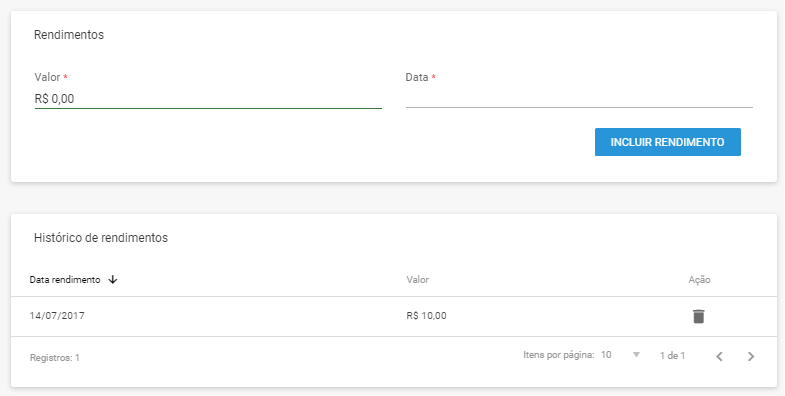This screenshot has height=396, width=785.
Task: Click the Valor field label above the input
Action: pyautogui.click(x=48, y=77)
